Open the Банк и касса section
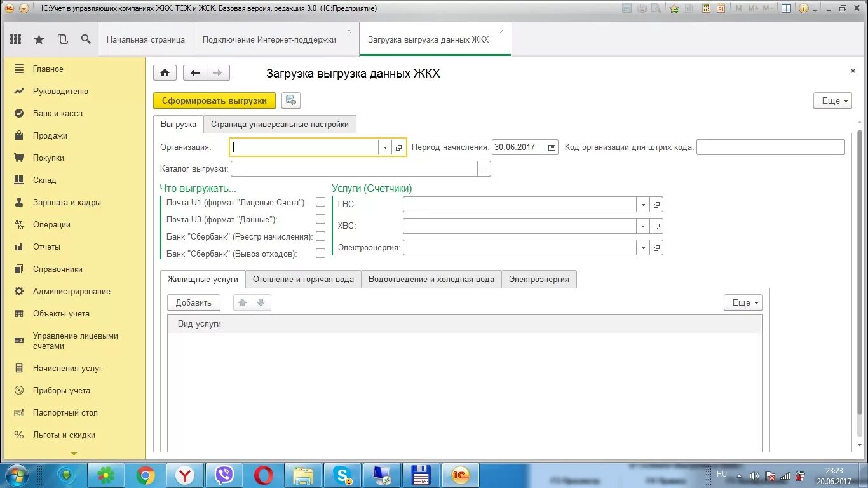Viewport: 868px width, 488px height. click(73, 113)
